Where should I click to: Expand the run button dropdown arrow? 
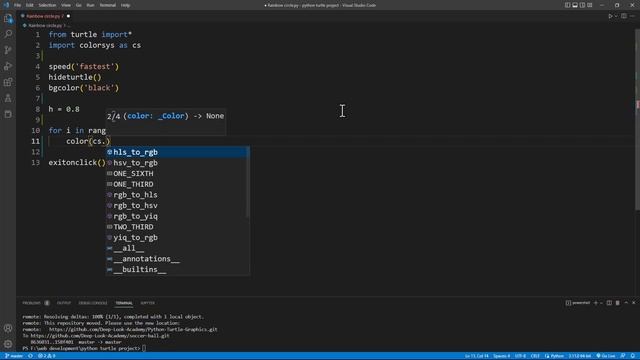(x=616, y=16)
